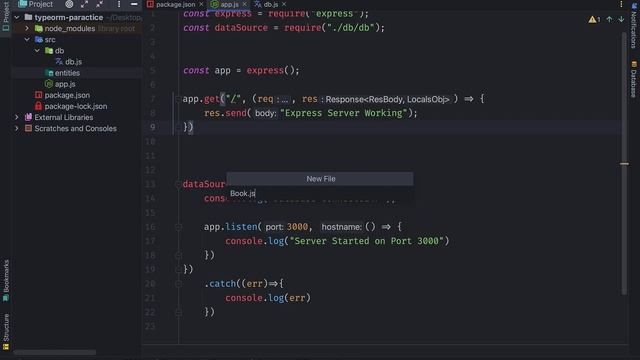
Task: Click the Collapse All icon in Project panel
Action: point(100,4)
